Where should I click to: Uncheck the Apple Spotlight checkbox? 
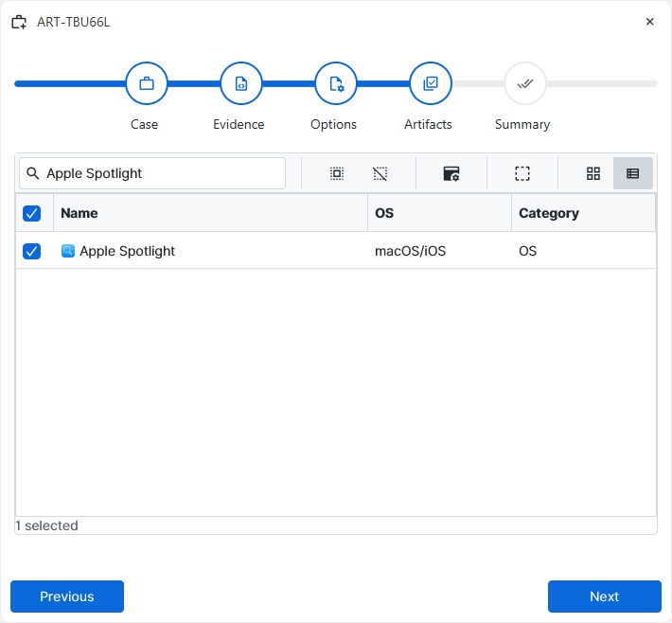[32, 251]
